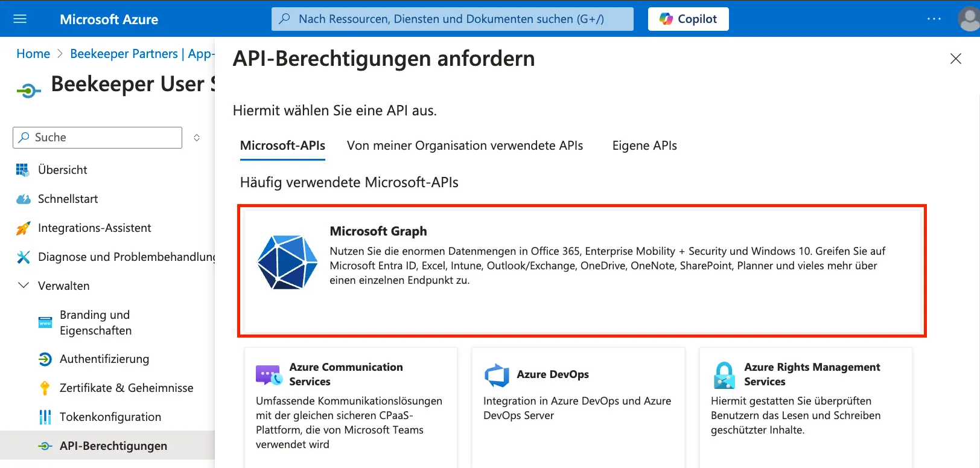Viewport: 980px width, 468px height.
Task: Click text Hiermit wählen Sie eine API aus
Action: 335,111
